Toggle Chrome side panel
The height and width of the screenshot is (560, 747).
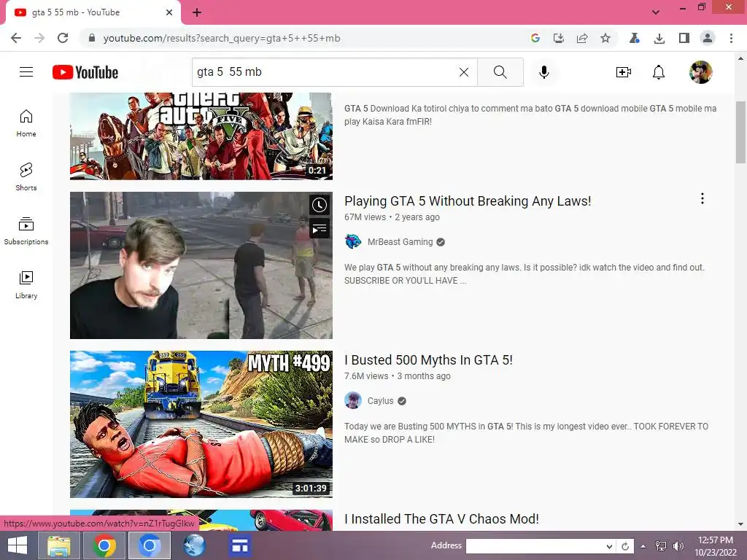coord(684,38)
